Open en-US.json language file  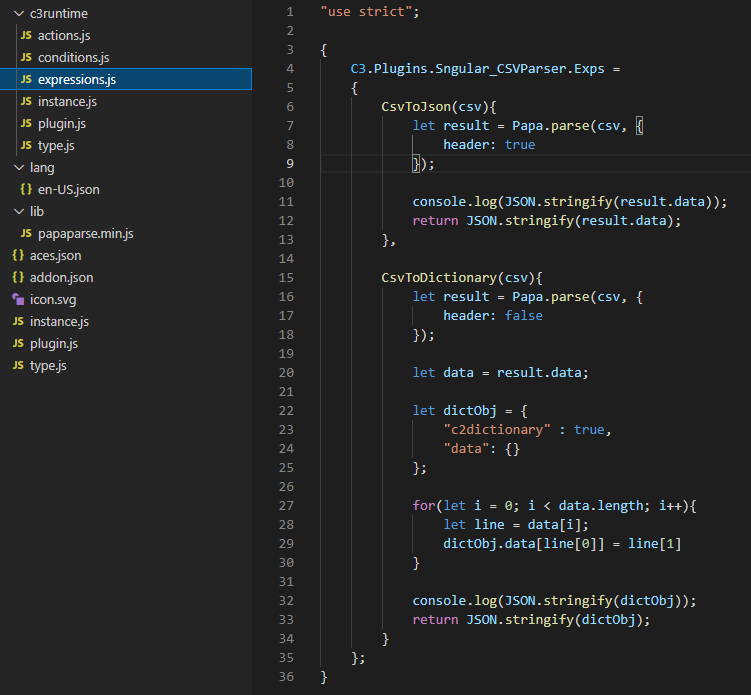[69, 190]
